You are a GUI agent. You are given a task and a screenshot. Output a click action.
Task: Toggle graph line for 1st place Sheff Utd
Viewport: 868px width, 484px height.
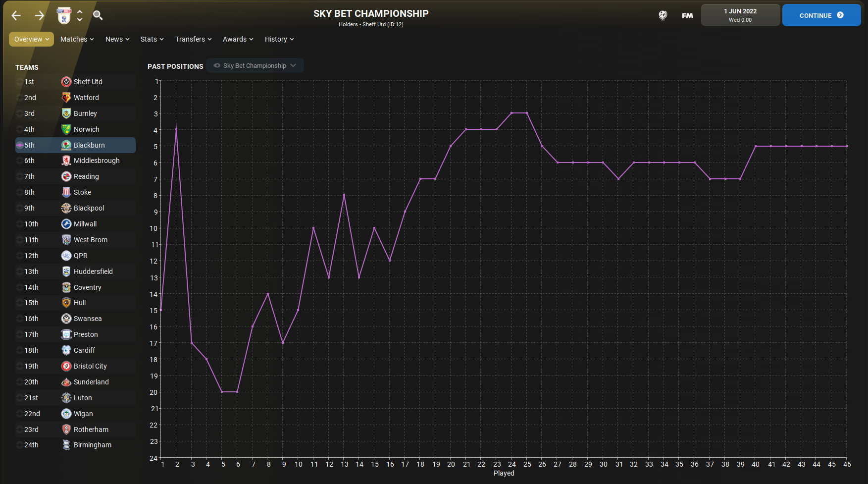[20, 82]
